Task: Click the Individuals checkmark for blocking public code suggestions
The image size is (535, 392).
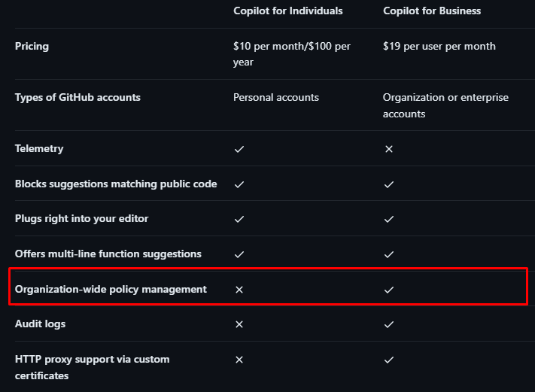Action: coord(239,184)
